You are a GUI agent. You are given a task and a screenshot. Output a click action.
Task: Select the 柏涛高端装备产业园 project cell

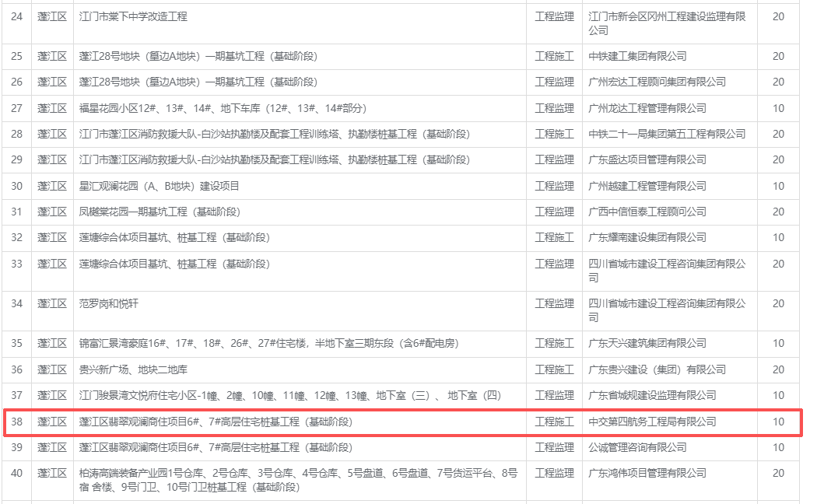coord(298,480)
